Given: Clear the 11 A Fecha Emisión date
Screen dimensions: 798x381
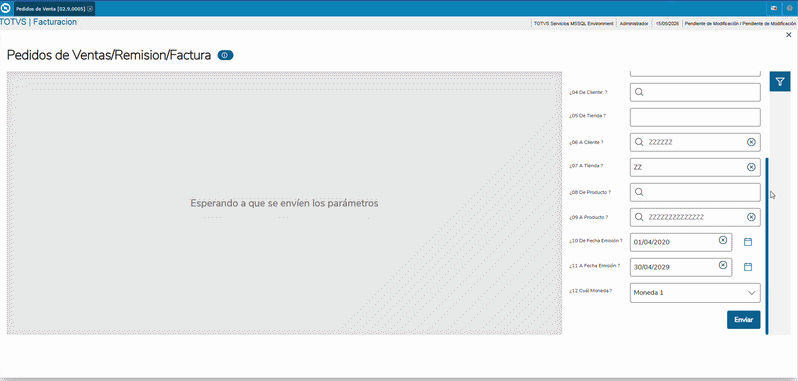Looking at the screenshot, I should (x=723, y=265).
